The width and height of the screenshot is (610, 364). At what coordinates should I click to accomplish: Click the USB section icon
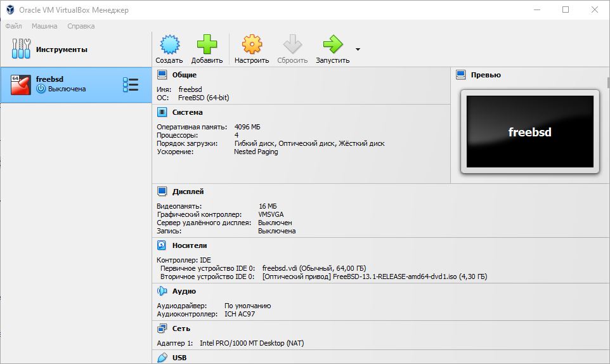[162, 358]
